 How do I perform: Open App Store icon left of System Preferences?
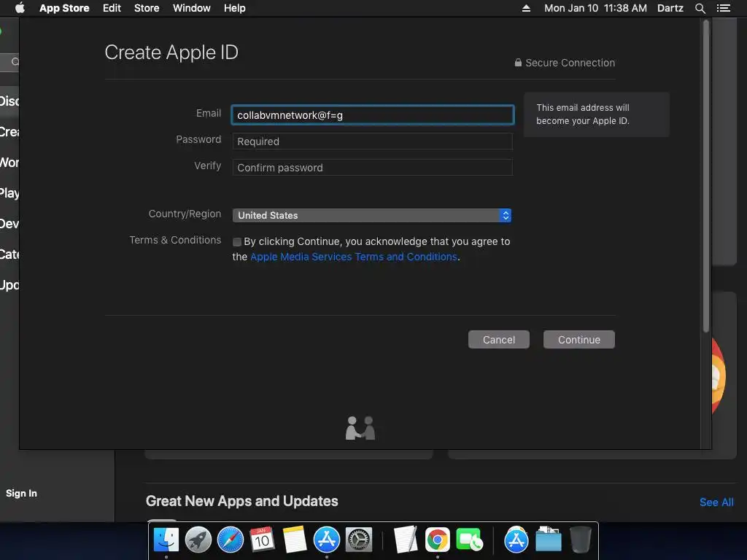326,540
